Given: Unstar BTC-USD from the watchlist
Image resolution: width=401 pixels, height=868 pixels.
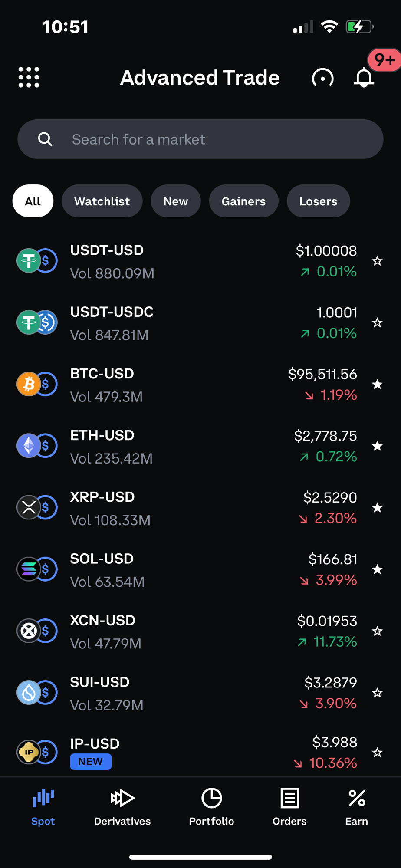Looking at the screenshot, I should coord(377,384).
